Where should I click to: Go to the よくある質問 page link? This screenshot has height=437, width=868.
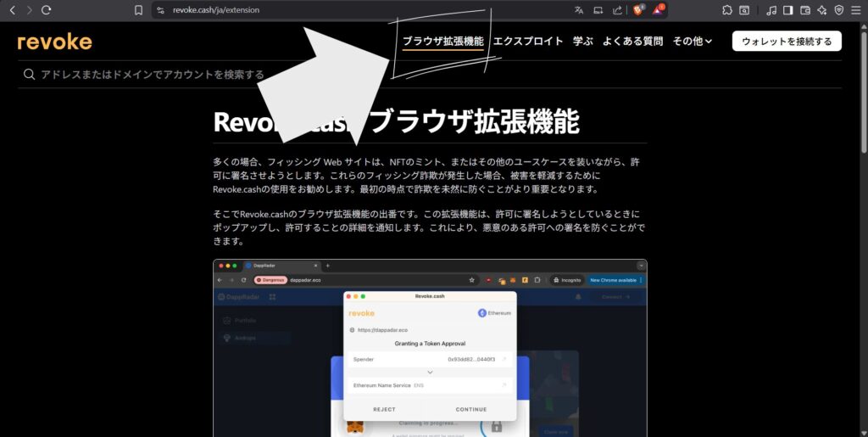point(632,41)
